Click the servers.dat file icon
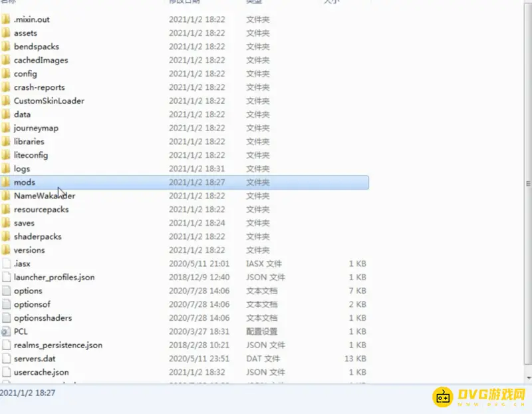Image resolution: width=532 pixels, height=414 pixels. 5,359
